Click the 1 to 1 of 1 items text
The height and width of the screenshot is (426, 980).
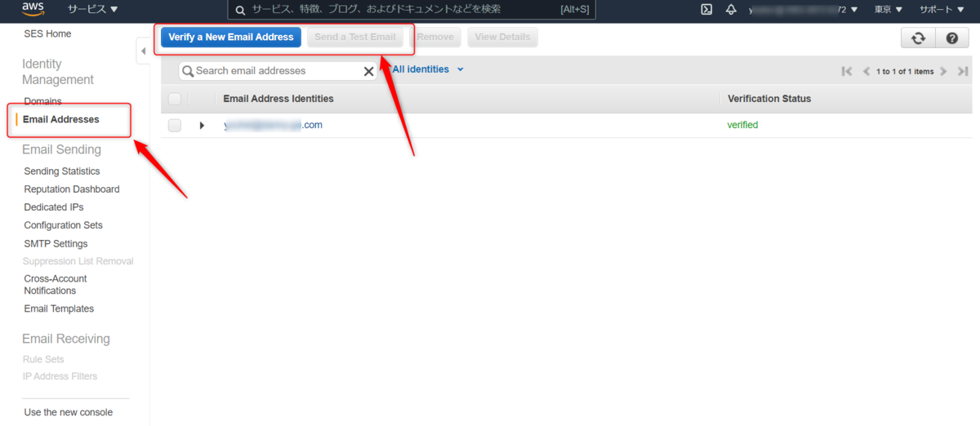905,72
